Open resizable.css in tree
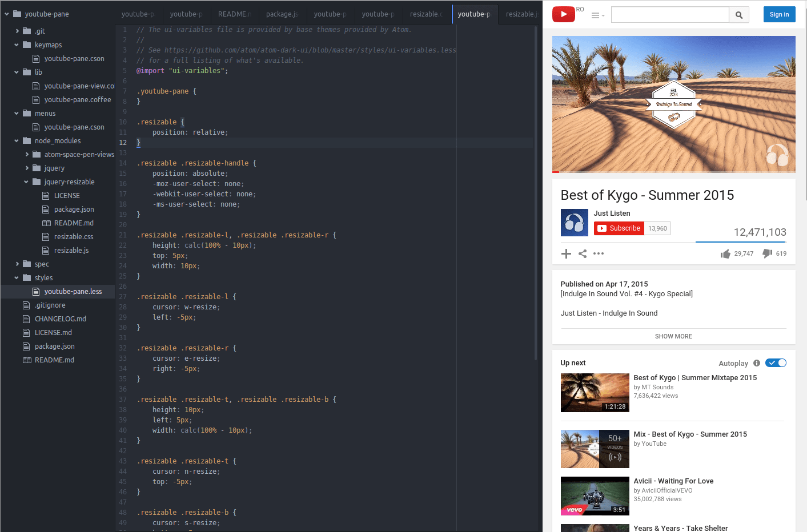Viewport: 807px width, 532px height. pyautogui.click(x=68, y=236)
